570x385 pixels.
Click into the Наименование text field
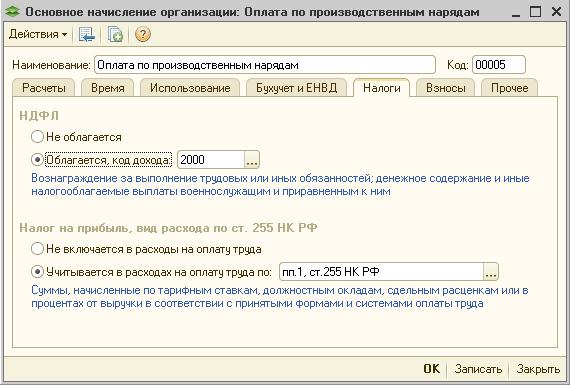click(265, 65)
